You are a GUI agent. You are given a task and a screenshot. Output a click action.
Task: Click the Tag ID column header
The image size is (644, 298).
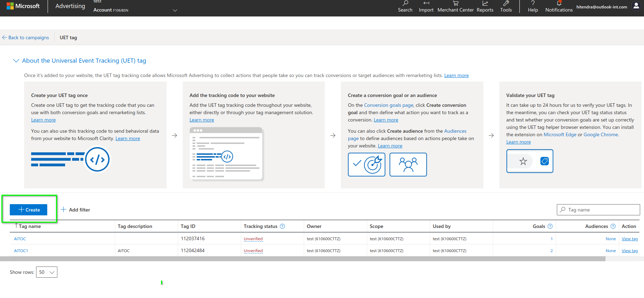click(188, 226)
